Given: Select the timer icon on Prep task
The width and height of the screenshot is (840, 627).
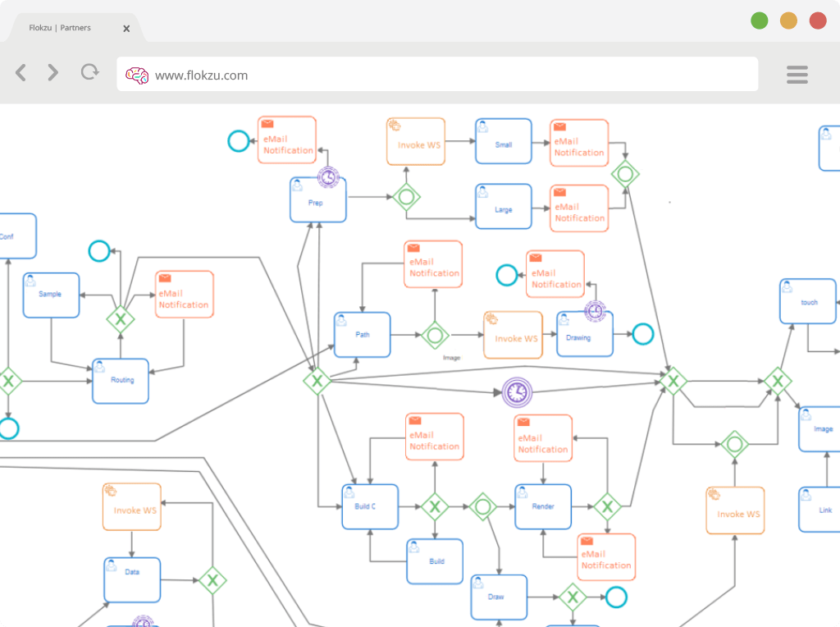Looking at the screenshot, I should [x=328, y=176].
